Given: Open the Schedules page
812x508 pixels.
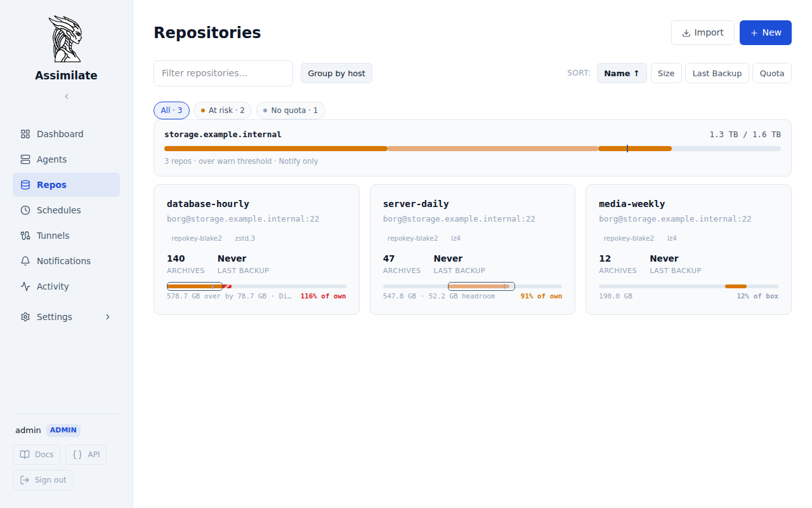Looking at the screenshot, I should [x=66, y=210].
